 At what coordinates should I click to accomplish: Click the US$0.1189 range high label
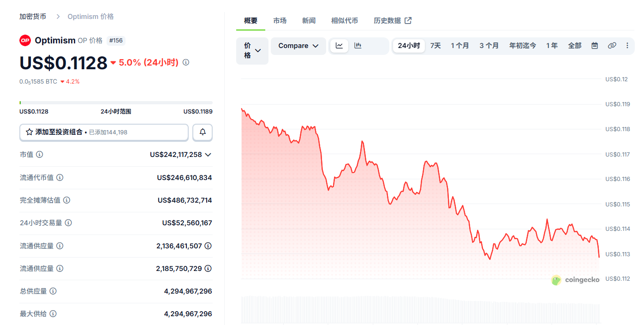[198, 112]
